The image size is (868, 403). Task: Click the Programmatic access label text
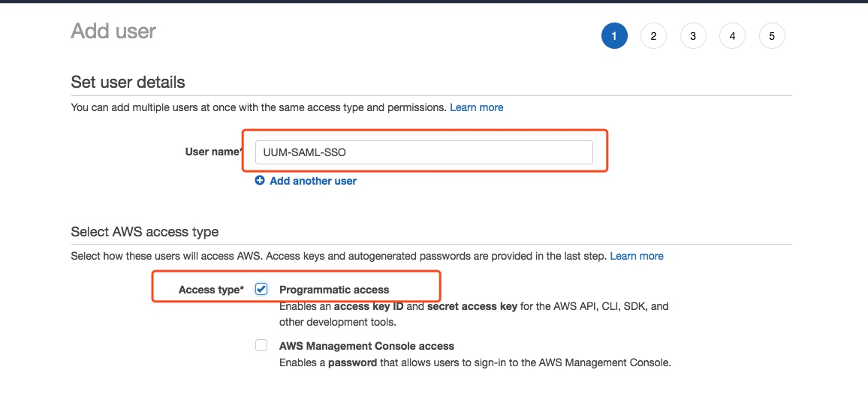[x=334, y=290]
